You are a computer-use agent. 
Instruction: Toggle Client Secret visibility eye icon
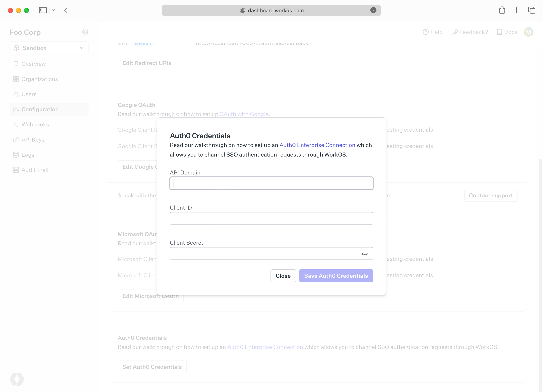pyautogui.click(x=365, y=254)
